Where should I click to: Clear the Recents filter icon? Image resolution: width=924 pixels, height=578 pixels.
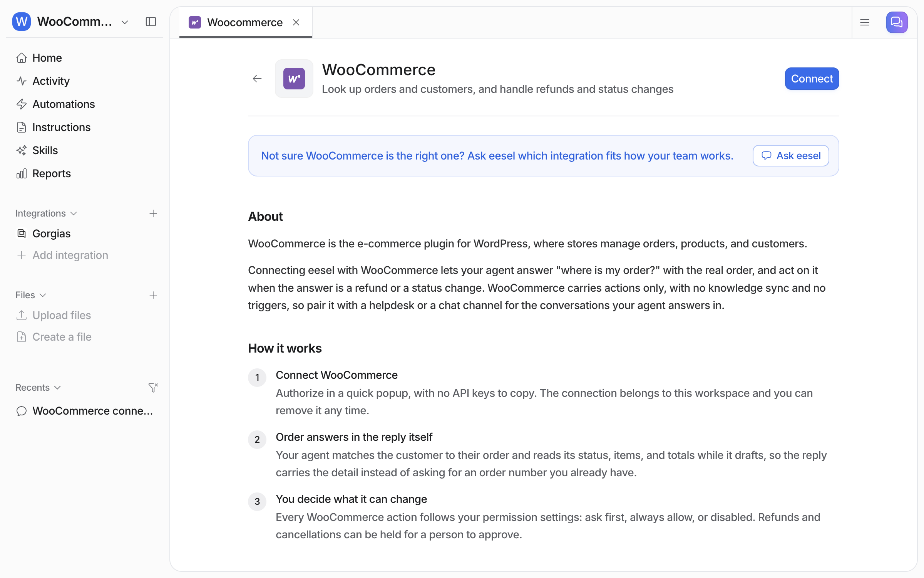click(153, 388)
